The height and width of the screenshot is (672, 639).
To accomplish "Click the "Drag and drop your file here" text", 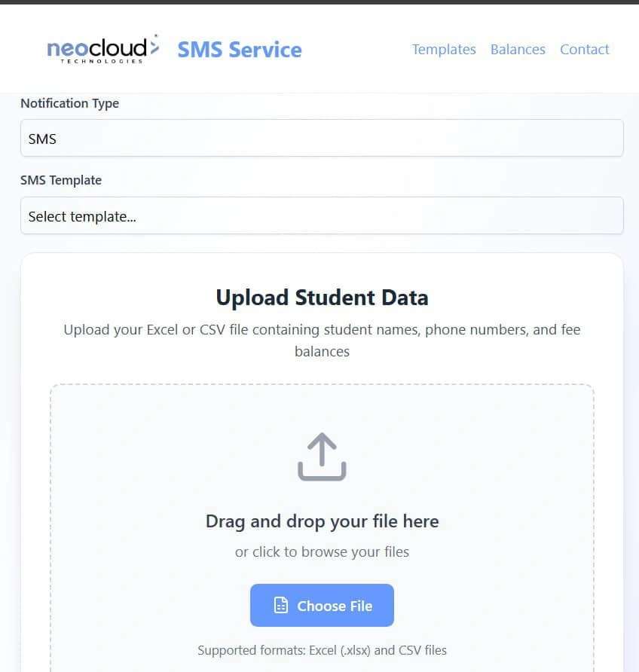I will point(322,521).
